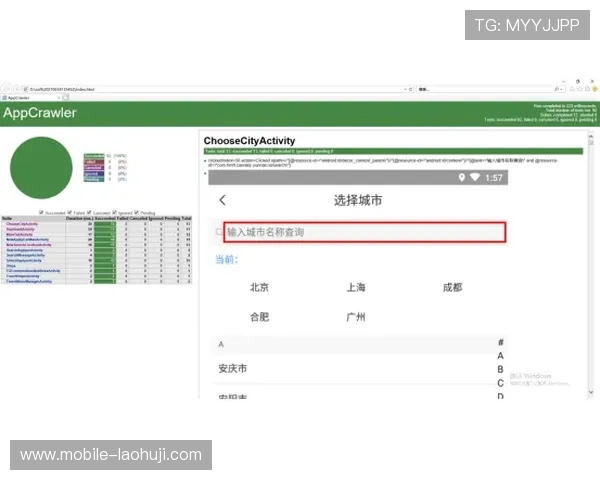Jump to letter C in the side index
This screenshot has width=600, height=480.
[501, 383]
